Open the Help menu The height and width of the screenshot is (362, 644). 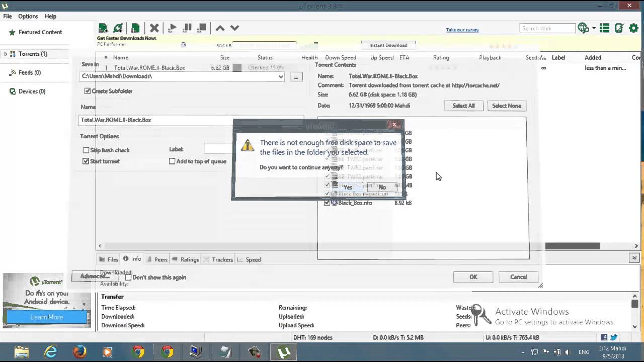pos(50,16)
